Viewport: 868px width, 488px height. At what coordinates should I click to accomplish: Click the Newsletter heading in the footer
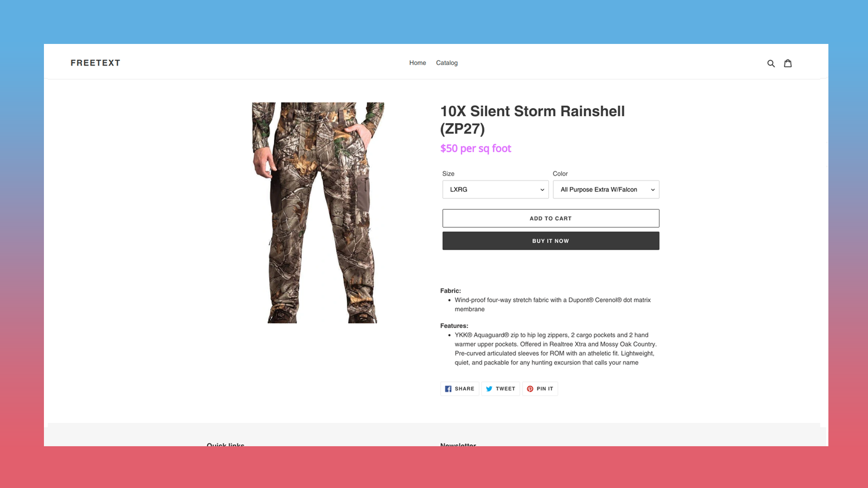(x=457, y=445)
